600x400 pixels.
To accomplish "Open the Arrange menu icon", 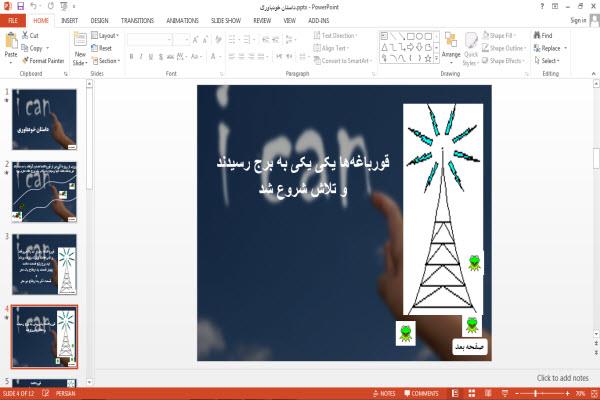I will [x=451, y=41].
